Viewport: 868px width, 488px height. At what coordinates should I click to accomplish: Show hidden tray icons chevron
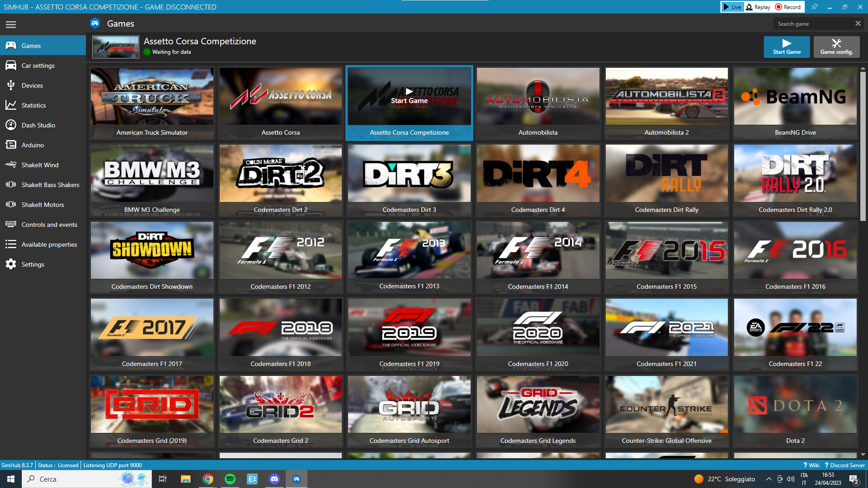coord(769,479)
